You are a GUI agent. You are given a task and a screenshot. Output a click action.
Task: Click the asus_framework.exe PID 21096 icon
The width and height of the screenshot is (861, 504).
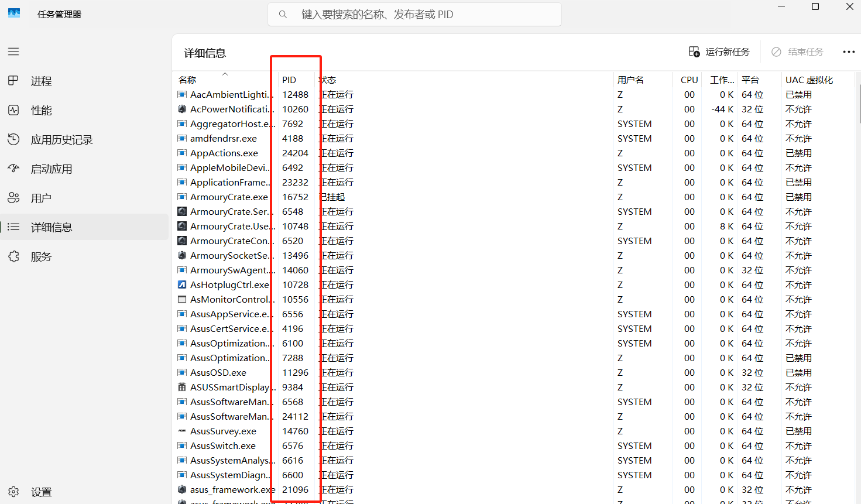click(182, 489)
